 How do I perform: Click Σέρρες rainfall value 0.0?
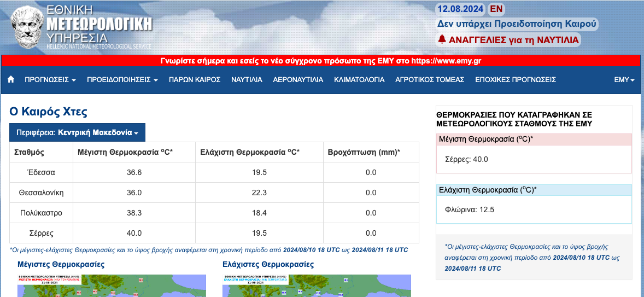pos(371,233)
